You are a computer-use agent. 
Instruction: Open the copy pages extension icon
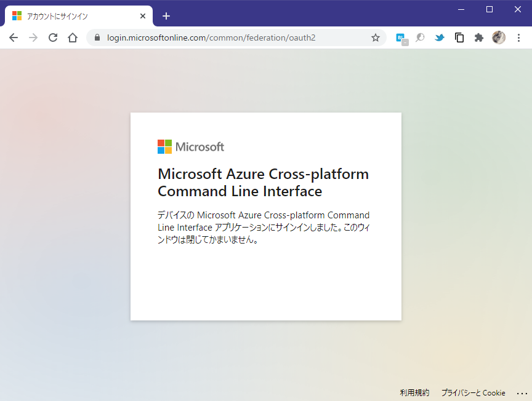pos(459,38)
